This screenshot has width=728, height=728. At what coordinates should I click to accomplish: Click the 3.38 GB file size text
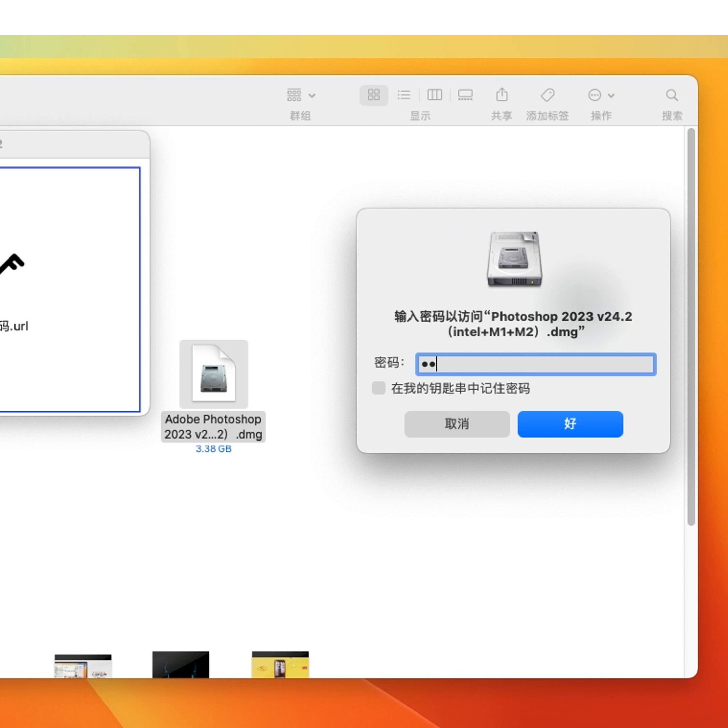tap(213, 449)
